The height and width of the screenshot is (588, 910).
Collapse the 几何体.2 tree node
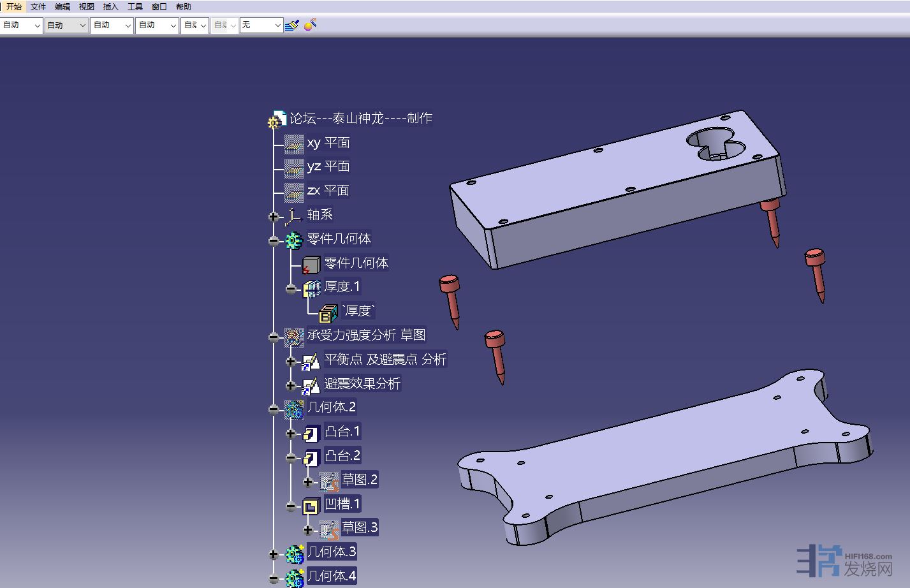[274, 409]
